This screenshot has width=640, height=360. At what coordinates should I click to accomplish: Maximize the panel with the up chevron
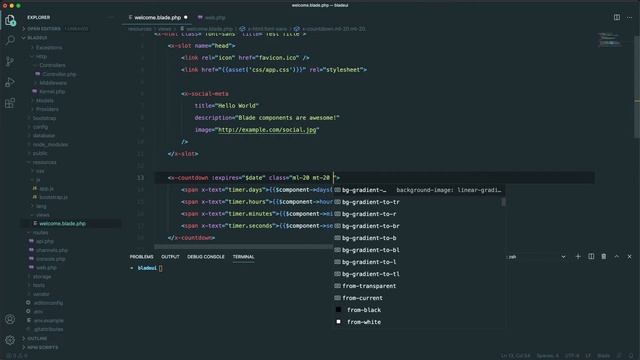coord(617,256)
